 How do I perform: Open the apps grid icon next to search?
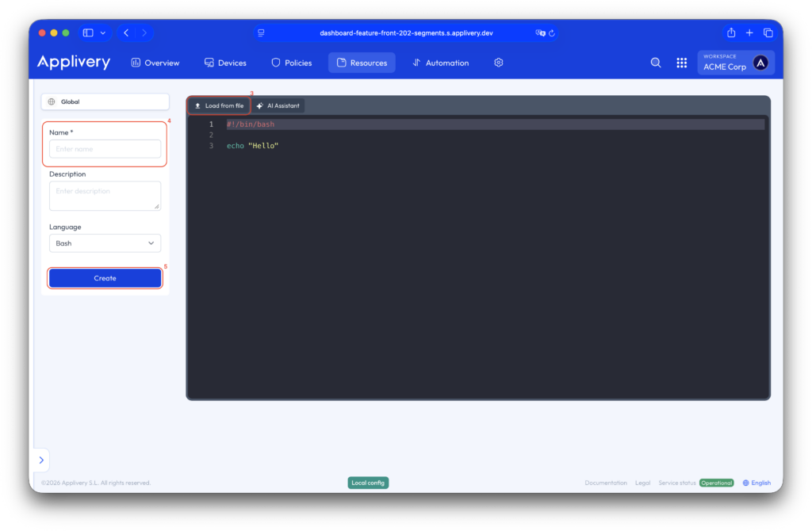(x=681, y=62)
